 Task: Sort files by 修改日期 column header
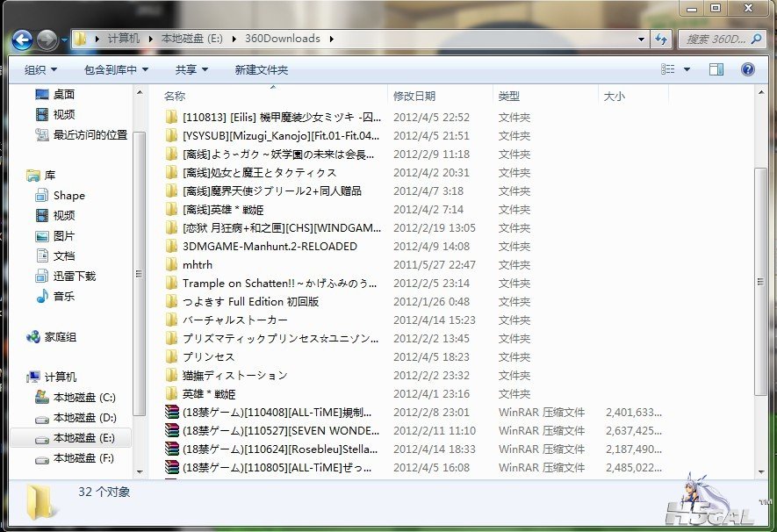click(x=414, y=96)
